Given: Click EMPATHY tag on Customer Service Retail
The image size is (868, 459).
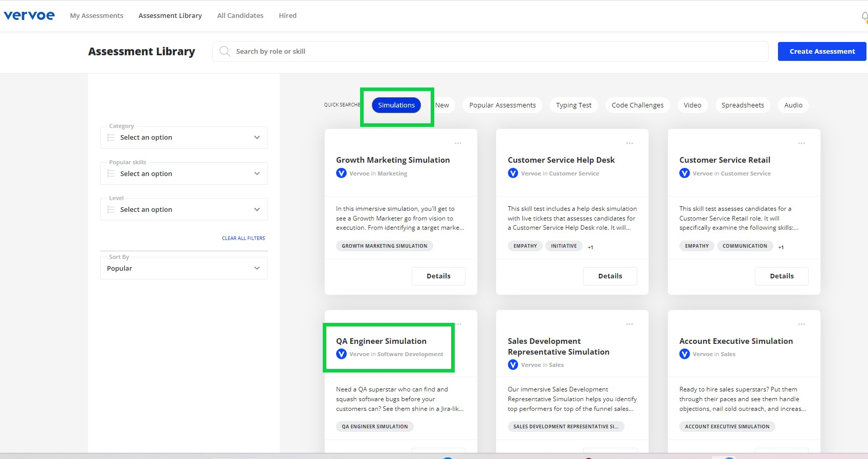Looking at the screenshot, I should (x=697, y=246).
